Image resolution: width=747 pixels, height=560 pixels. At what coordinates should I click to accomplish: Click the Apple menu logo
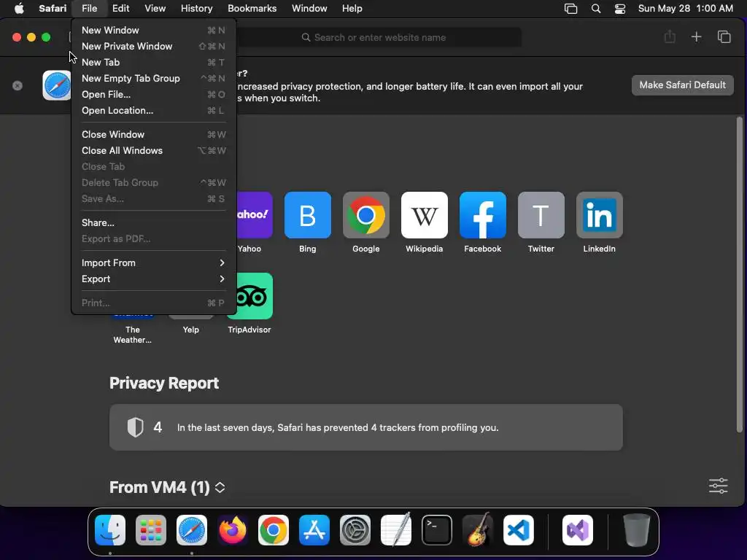(19, 9)
